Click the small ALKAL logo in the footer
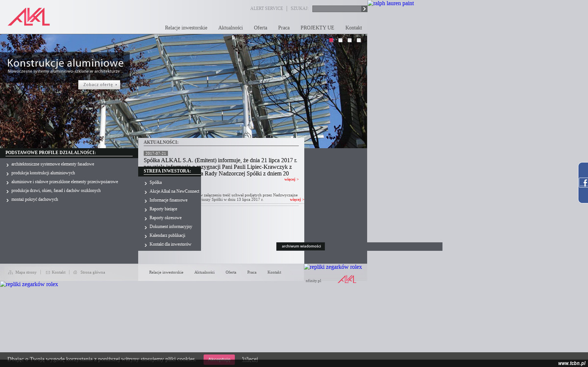This screenshot has width=588, height=367. [x=347, y=279]
